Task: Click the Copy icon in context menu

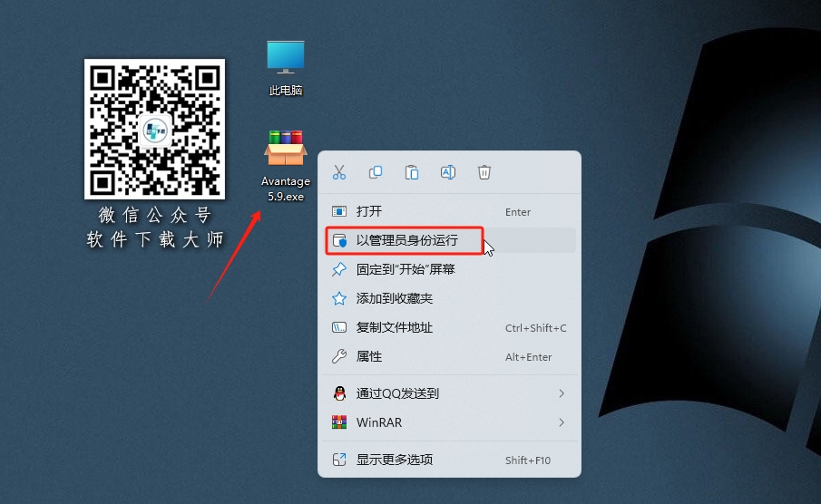Action: click(376, 172)
